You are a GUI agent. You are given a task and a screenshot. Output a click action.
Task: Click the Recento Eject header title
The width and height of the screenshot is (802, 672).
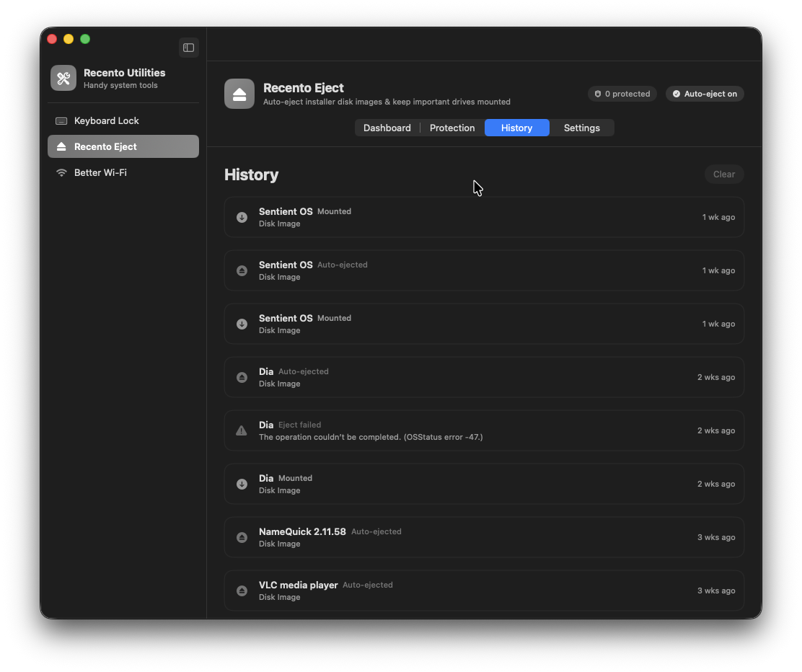[x=304, y=88]
